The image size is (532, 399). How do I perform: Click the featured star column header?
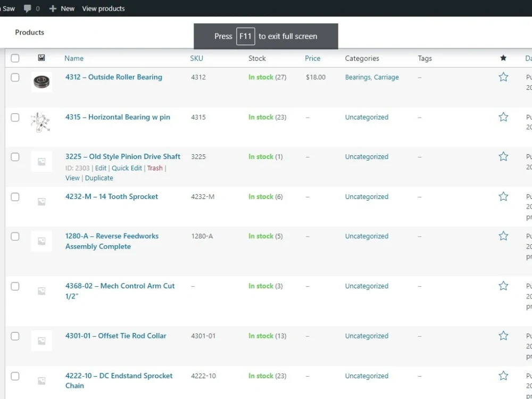tap(503, 58)
